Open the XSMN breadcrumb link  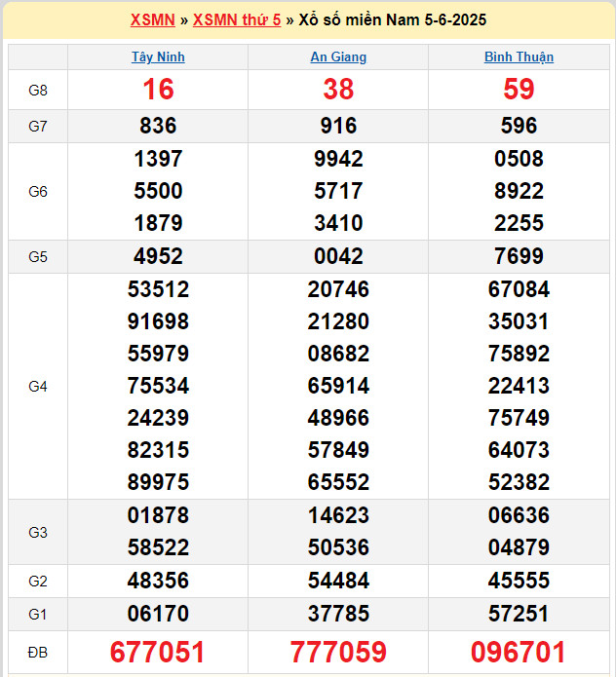152,19
